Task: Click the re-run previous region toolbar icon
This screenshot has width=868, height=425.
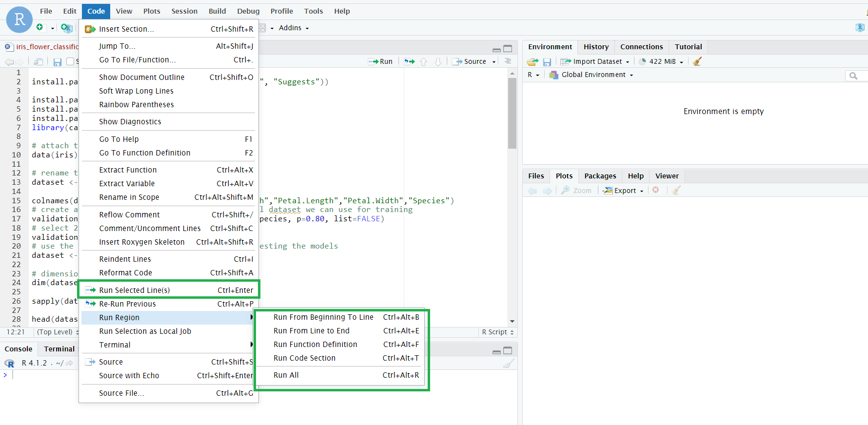Action: (410, 61)
